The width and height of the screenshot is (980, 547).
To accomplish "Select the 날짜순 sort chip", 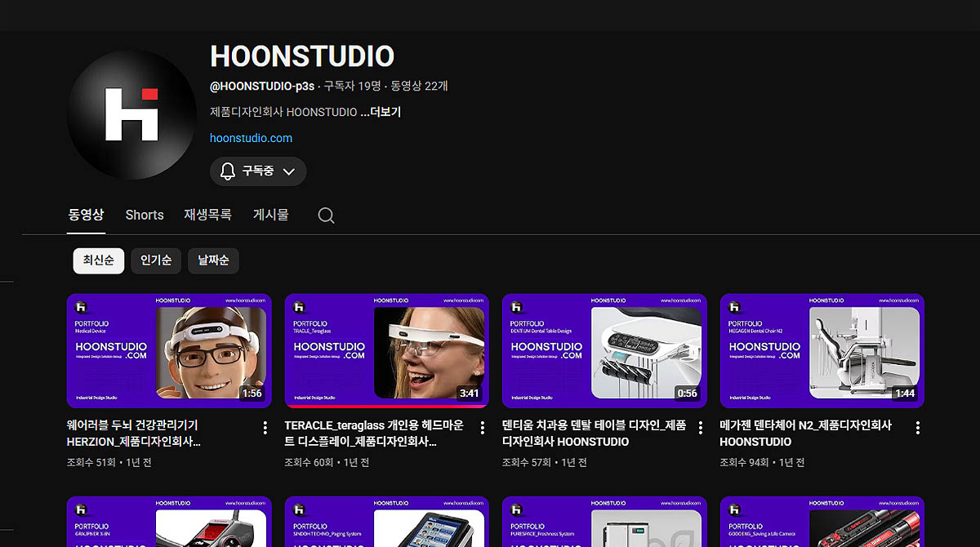I will tap(213, 261).
